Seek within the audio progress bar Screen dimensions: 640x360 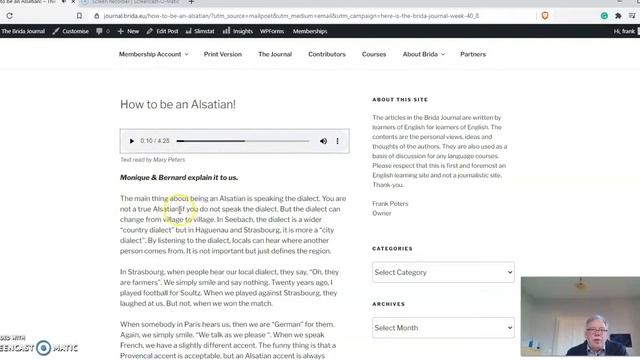(243, 141)
